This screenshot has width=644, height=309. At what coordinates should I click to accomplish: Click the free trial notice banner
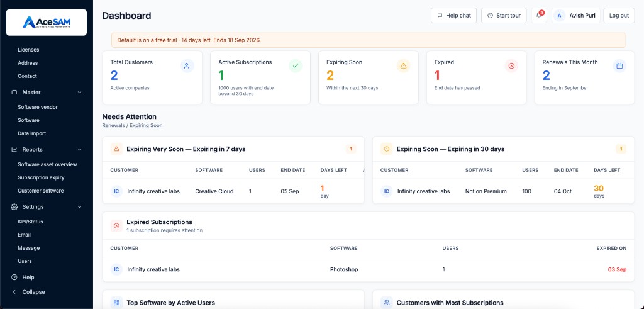tap(369, 40)
